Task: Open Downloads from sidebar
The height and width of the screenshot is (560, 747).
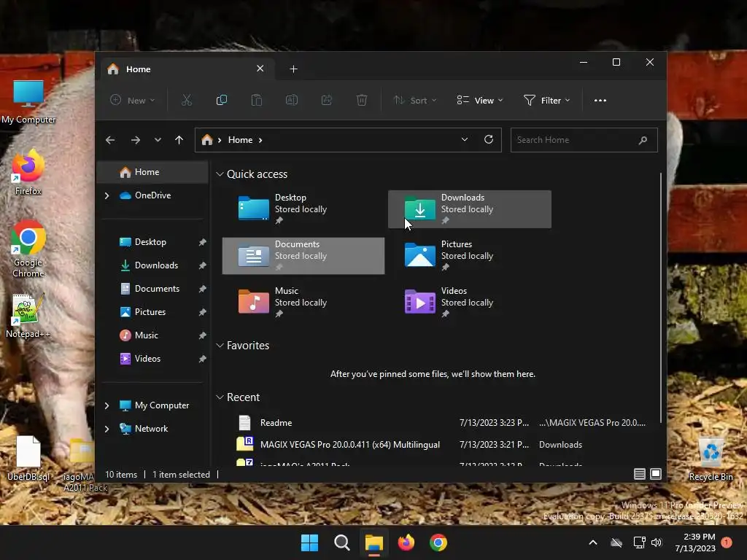Action: click(156, 265)
